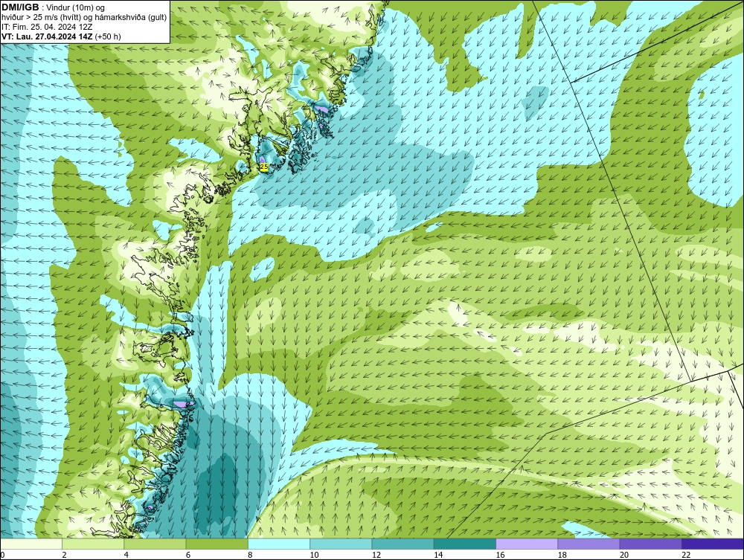Click the 'hviður > 25 m/s (hvítt)' description line

click(84, 18)
